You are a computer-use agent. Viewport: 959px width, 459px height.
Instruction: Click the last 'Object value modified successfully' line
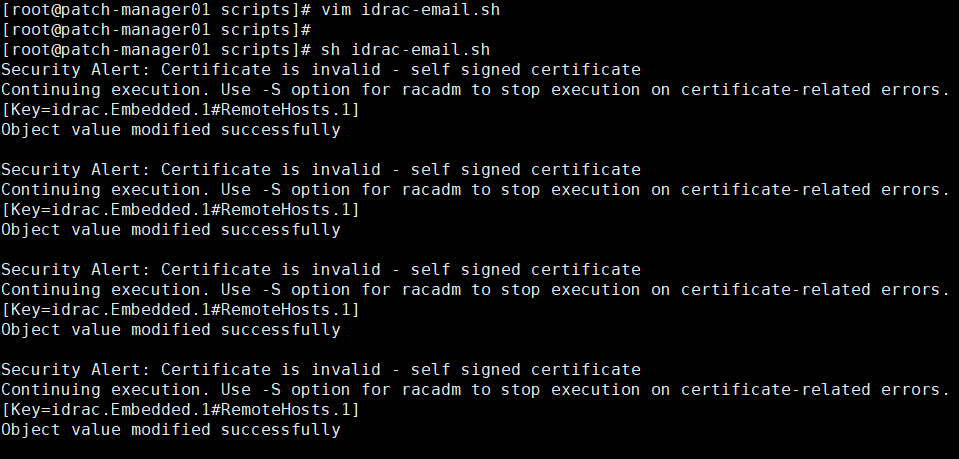(171, 430)
